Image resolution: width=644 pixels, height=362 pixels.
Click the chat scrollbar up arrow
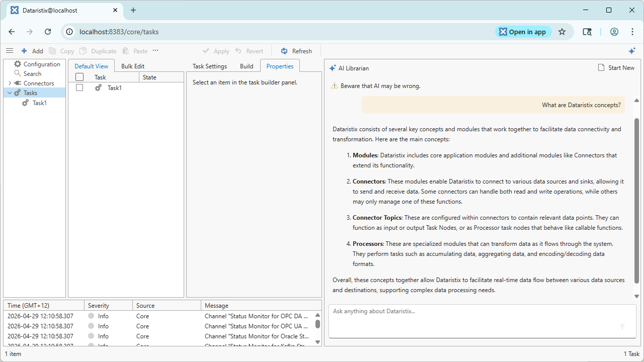coord(636,100)
